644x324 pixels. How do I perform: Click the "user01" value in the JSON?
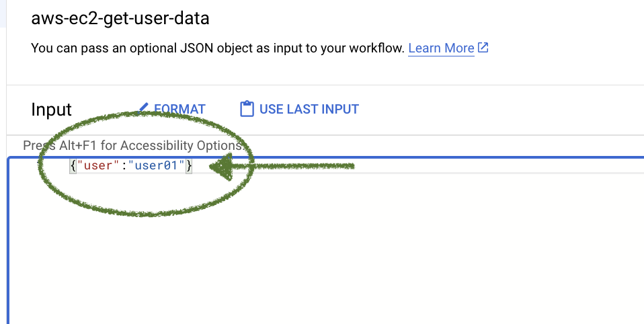[157, 166]
